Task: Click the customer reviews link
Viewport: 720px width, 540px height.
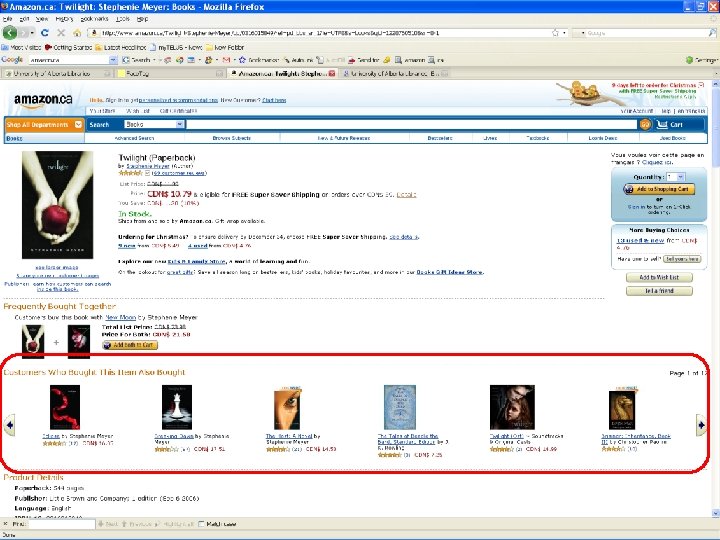Action: [179, 173]
